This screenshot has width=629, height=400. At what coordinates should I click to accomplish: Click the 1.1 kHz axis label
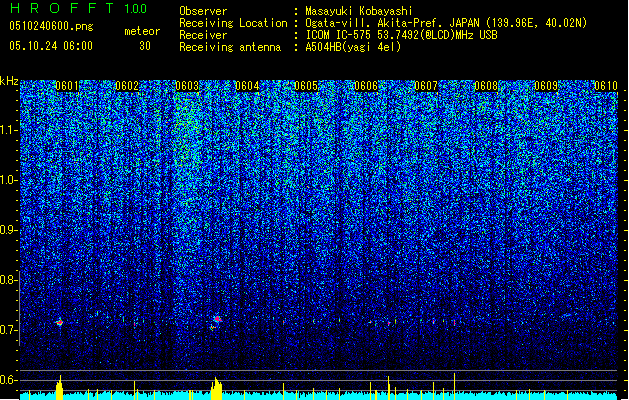(x=8, y=130)
